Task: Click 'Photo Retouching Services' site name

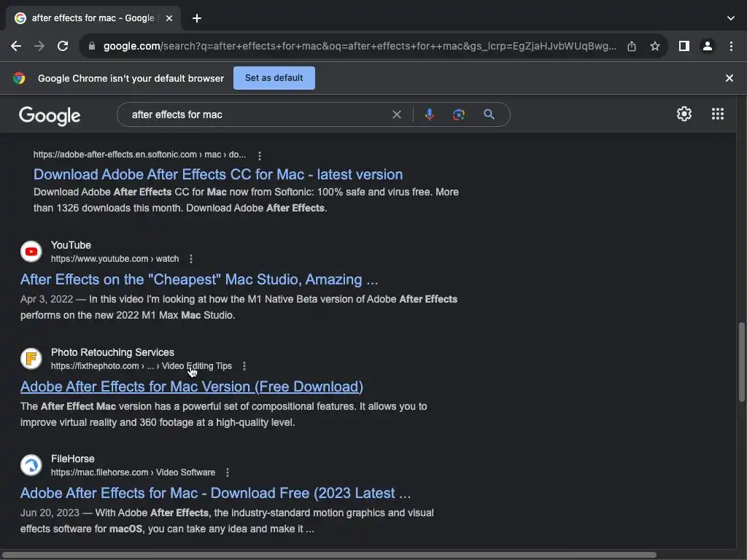Action: point(112,352)
